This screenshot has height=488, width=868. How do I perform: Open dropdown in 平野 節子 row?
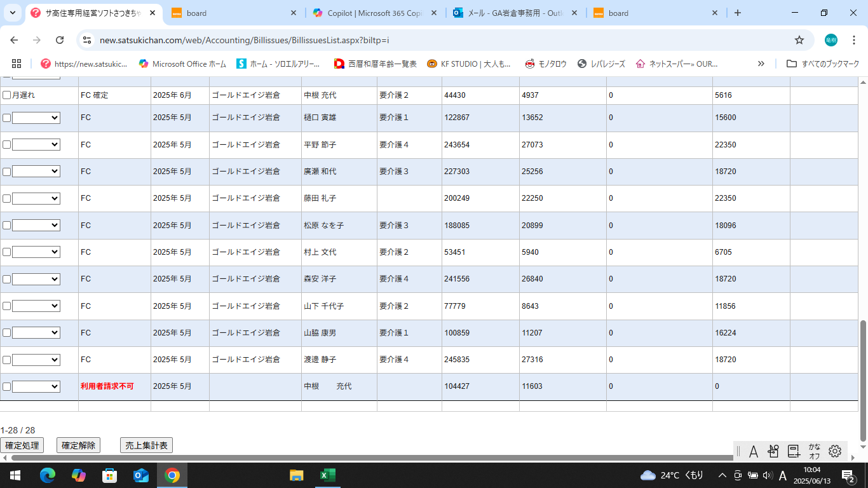point(36,145)
